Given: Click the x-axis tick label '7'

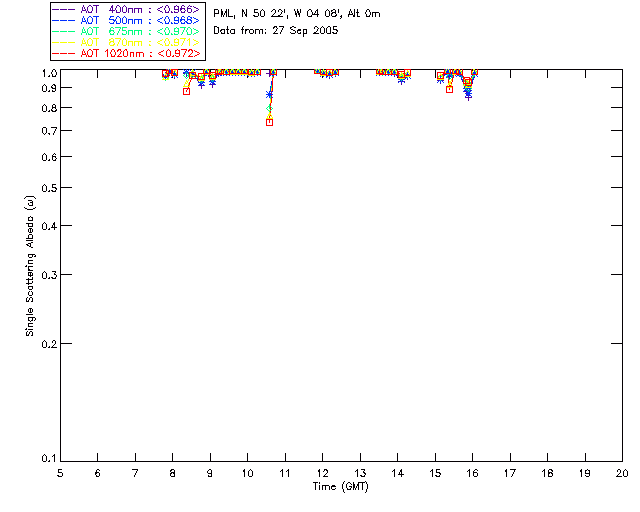Looking at the screenshot, I should point(135,473).
